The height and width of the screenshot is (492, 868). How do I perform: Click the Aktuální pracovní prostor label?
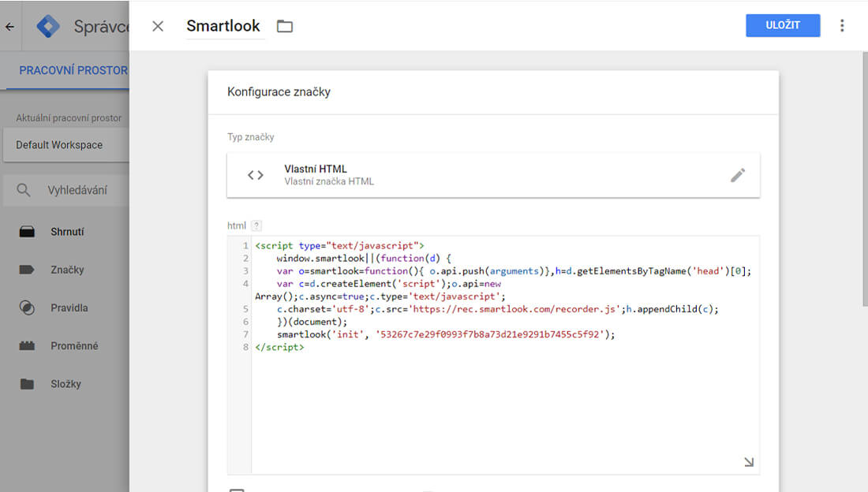click(x=69, y=118)
